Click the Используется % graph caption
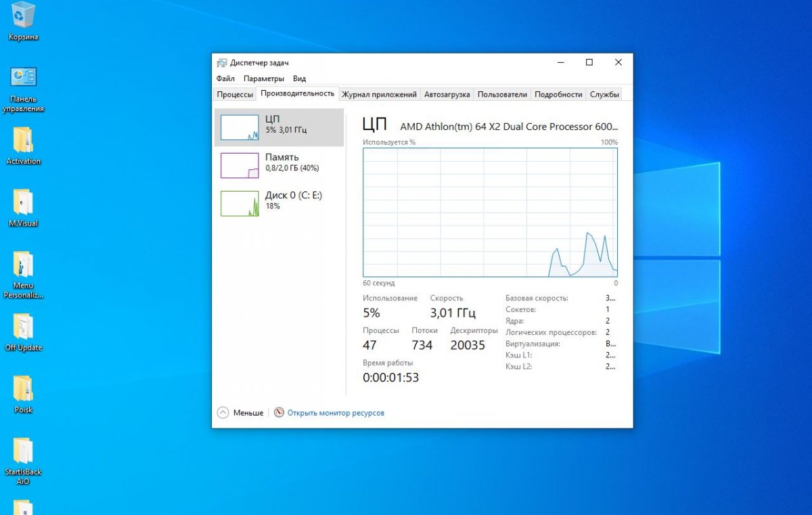This screenshot has width=812, height=515. tap(389, 142)
